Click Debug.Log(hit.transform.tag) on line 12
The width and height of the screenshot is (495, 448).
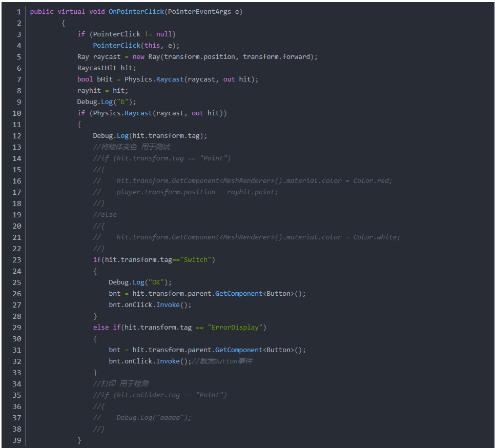point(150,136)
